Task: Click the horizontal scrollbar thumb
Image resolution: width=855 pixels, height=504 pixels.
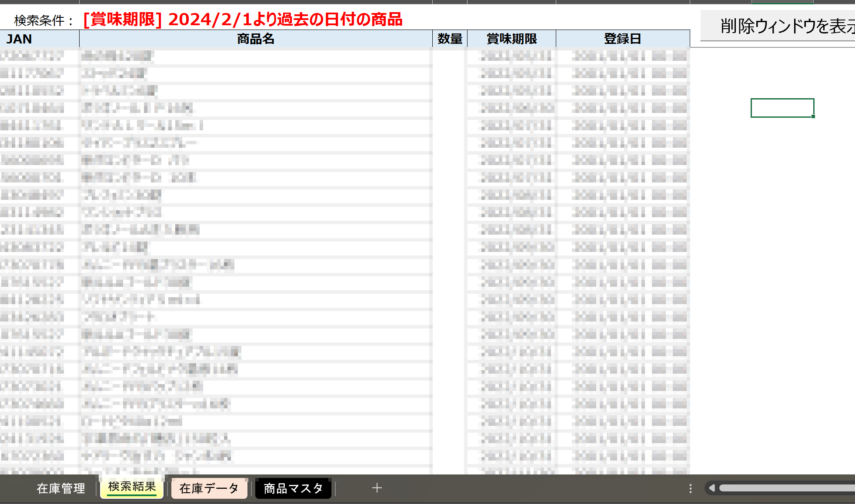Action: (787, 488)
